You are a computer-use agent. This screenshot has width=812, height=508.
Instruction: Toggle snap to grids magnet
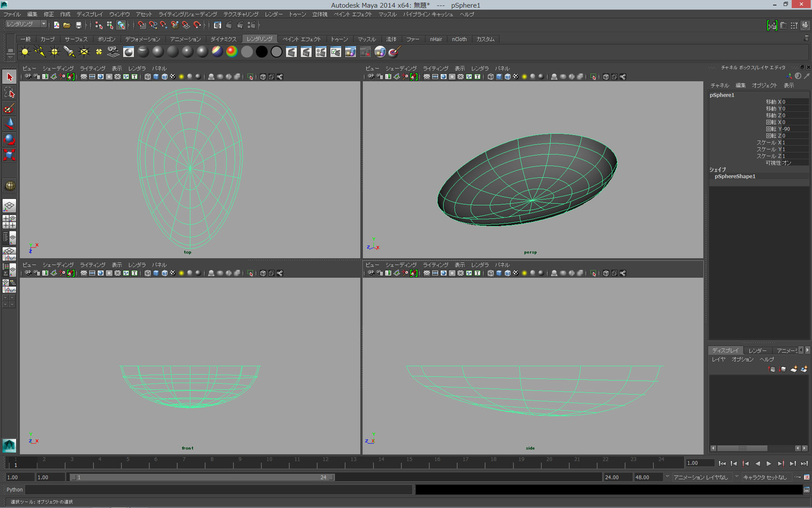[x=142, y=25]
